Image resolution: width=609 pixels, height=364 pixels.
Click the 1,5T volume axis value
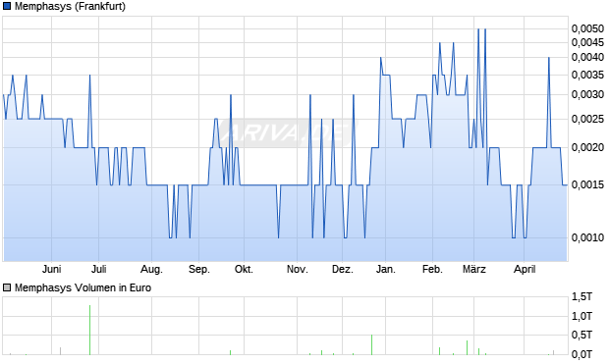pos(581,297)
